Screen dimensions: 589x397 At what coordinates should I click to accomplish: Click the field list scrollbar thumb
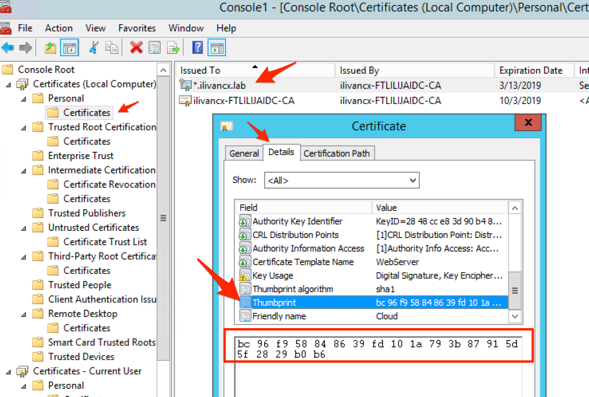tap(515, 290)
